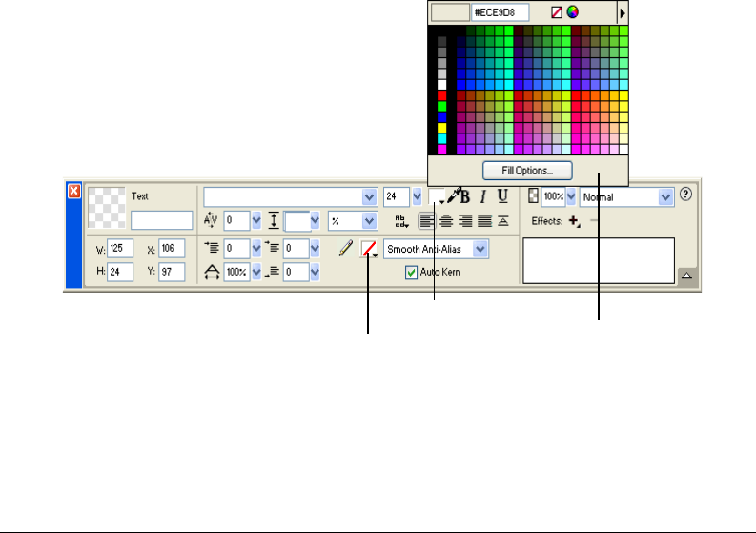
Task: Open text orientation Ab/cd options
Action: [x=401, y=221]
